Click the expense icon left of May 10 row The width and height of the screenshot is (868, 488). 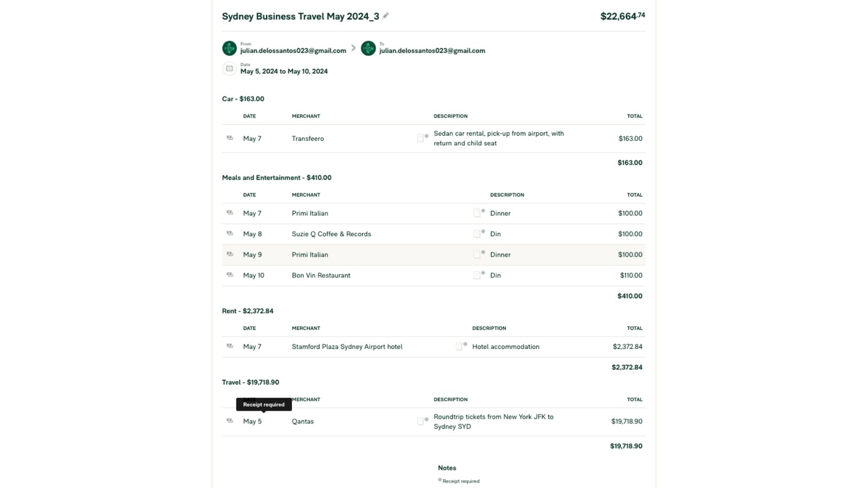230,275
